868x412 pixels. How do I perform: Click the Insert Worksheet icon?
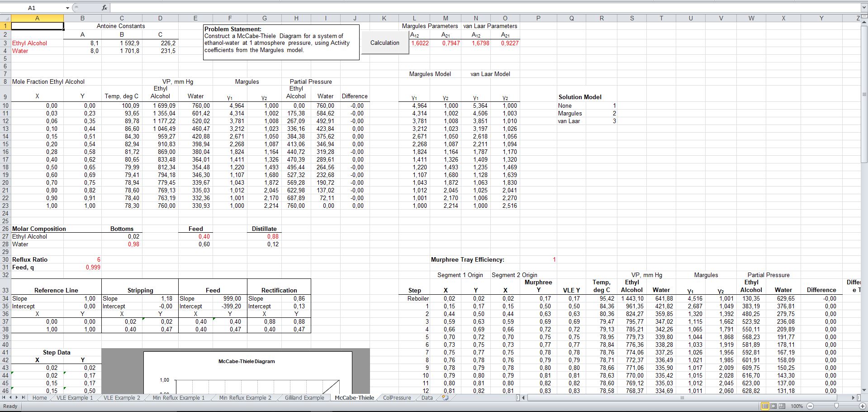[x=445, y=398]
